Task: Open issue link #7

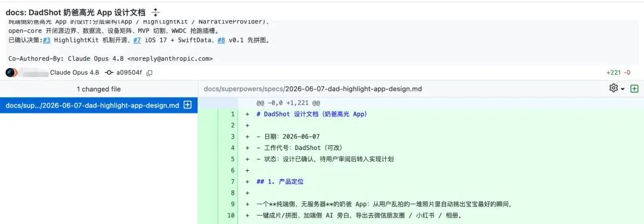Action: click(x=137, y=41)
